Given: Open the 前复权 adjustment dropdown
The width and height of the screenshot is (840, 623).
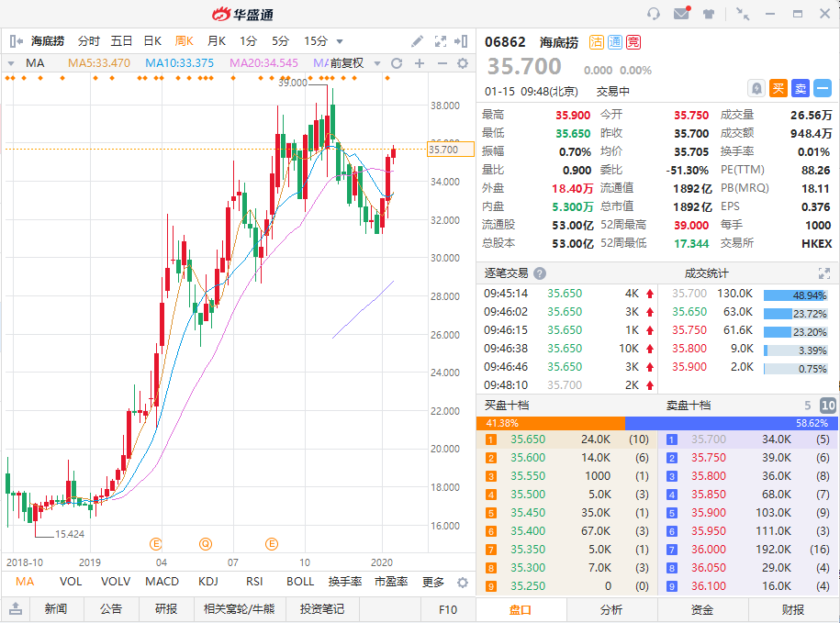Looking at the screenshot, I should pyautogui.click(x=355, y=63).
